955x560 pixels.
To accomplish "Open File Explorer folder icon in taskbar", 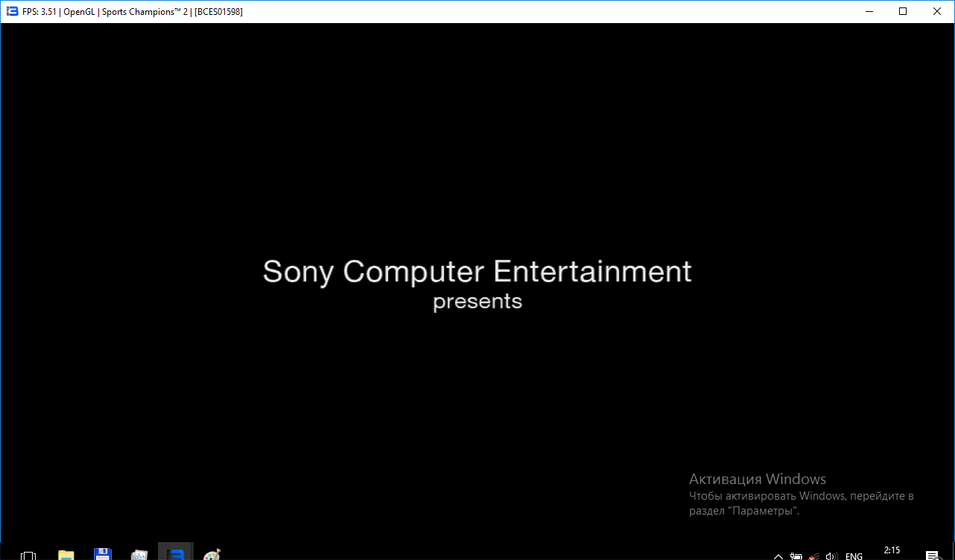I will pos(66,555).
